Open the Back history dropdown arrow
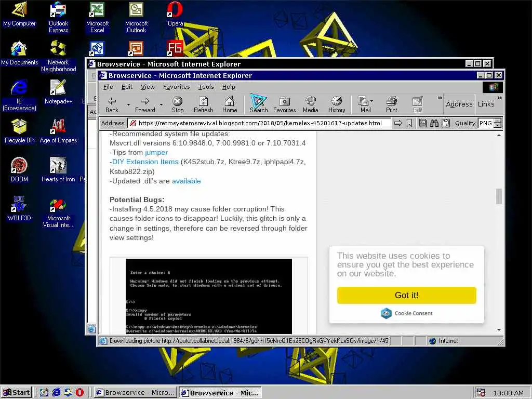 (x=128, y=104)
